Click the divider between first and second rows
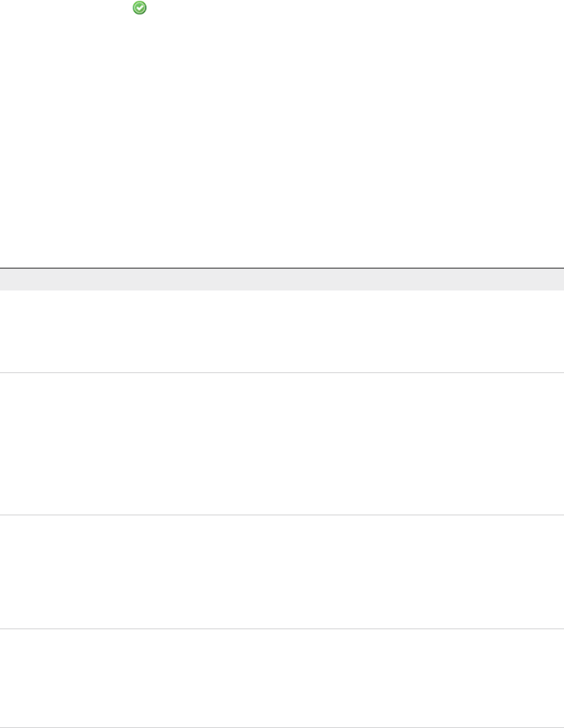 coord(282,372)
